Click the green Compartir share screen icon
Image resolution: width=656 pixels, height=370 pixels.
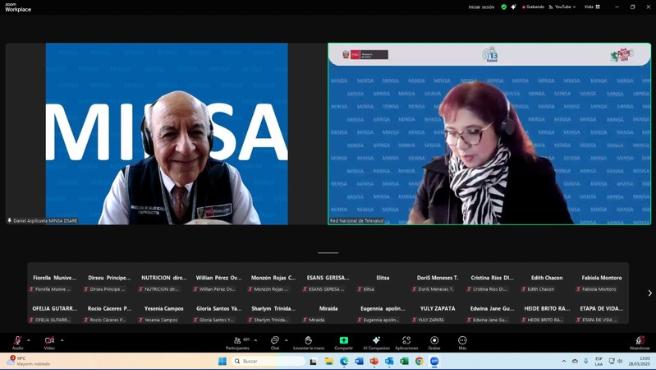(343, 340)
